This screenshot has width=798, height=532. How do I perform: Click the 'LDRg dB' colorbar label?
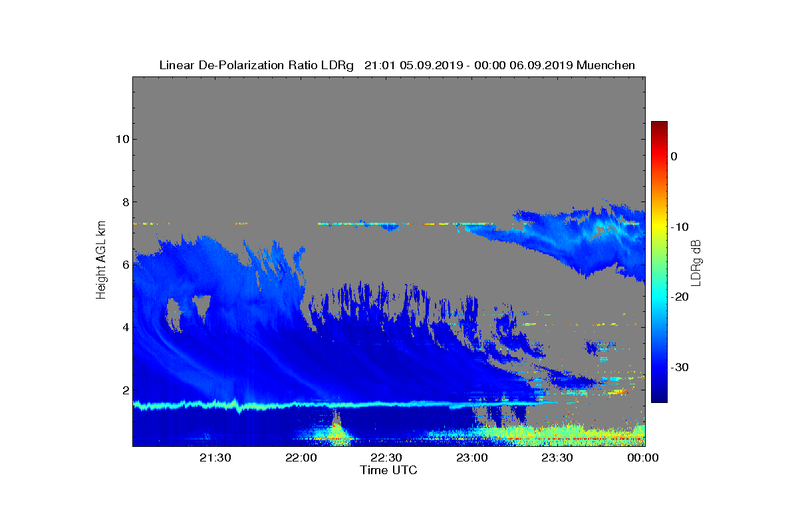[x=696, y=262]
